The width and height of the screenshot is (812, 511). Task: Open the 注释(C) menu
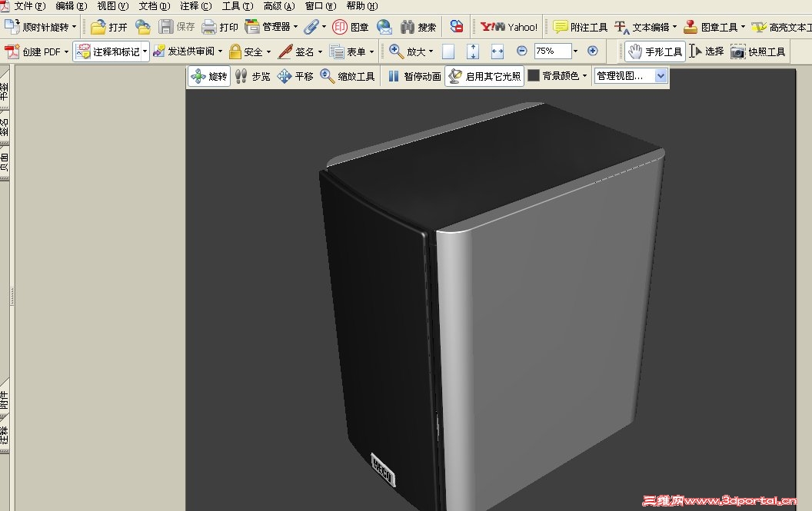point(196,6)
